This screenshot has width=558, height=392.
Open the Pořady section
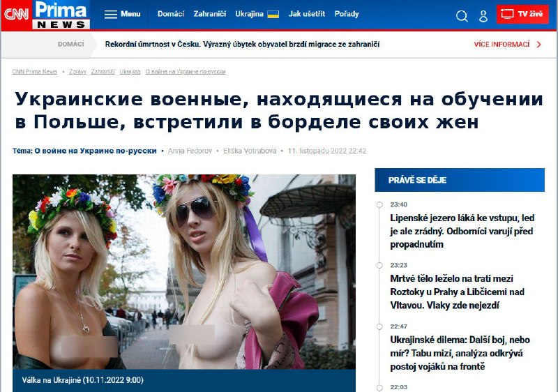coord(347,14)
